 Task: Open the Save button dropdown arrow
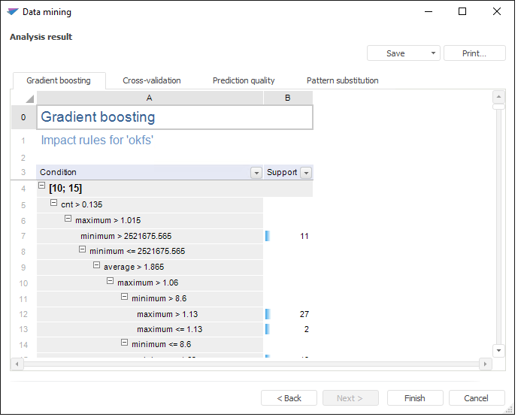(433, 53)
